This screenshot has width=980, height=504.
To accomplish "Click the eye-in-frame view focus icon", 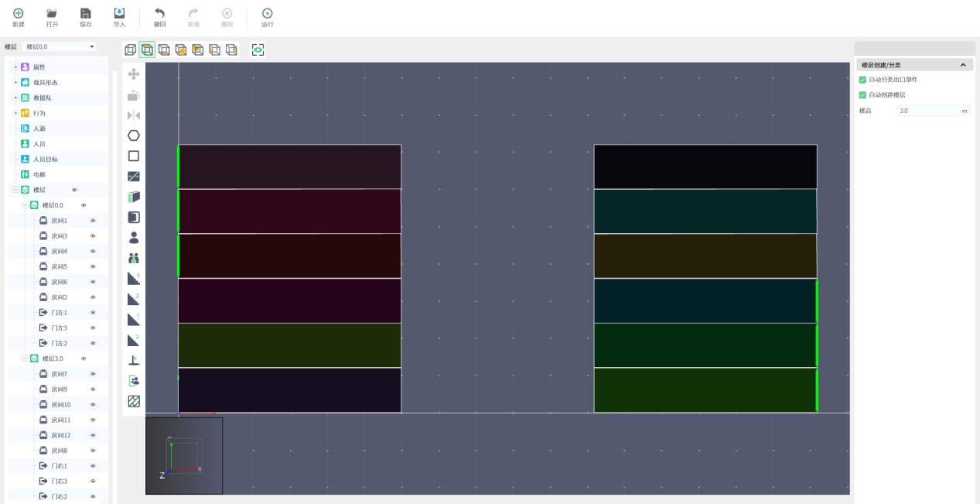I will tap(258, 50).
